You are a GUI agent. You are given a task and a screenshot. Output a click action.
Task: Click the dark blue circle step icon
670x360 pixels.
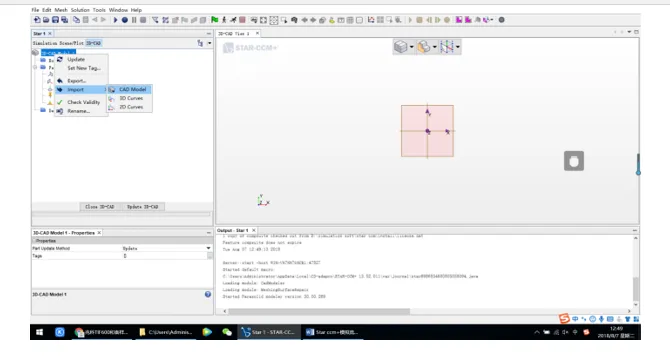tap(125, 20)
